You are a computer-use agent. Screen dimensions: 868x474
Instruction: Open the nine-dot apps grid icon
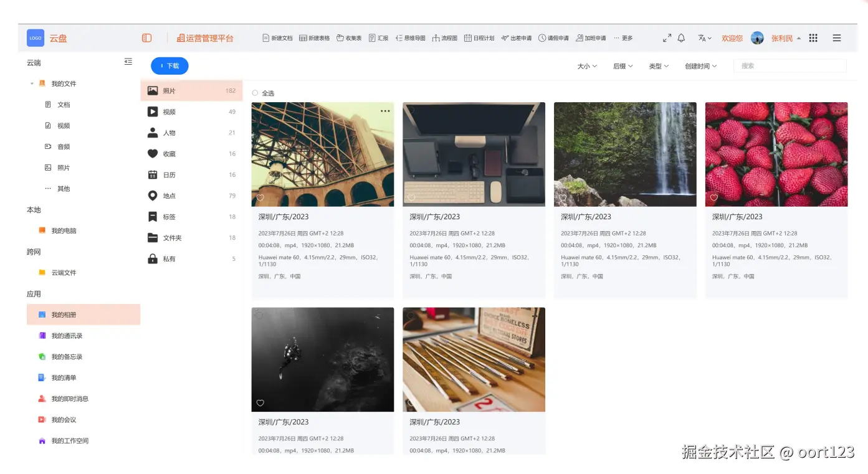[x=813, y=38]
